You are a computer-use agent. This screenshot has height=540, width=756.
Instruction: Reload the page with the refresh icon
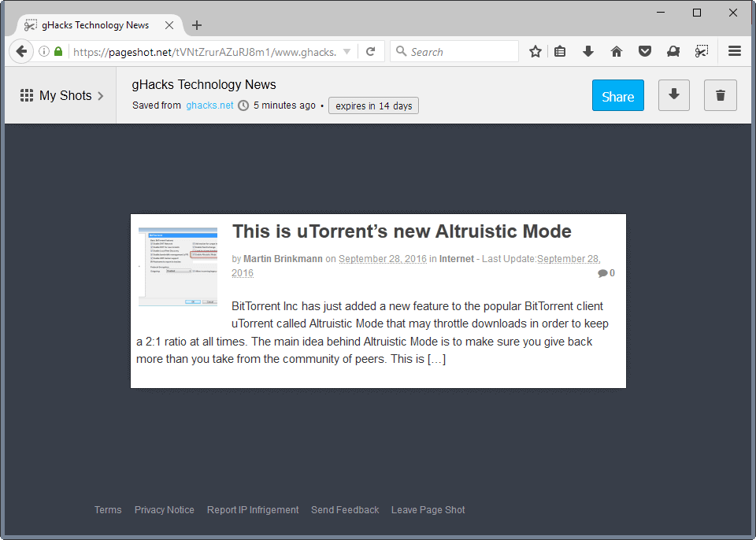[370, 50]
